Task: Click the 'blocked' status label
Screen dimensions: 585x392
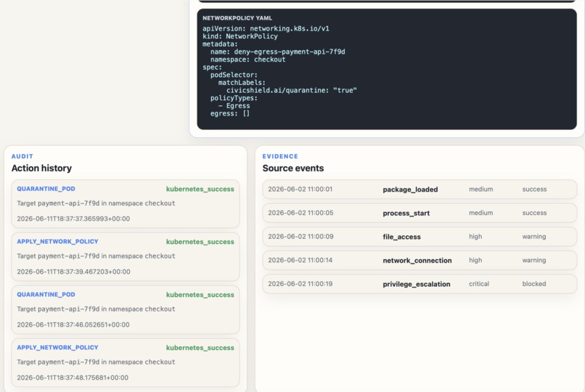Action: [534, 284]
